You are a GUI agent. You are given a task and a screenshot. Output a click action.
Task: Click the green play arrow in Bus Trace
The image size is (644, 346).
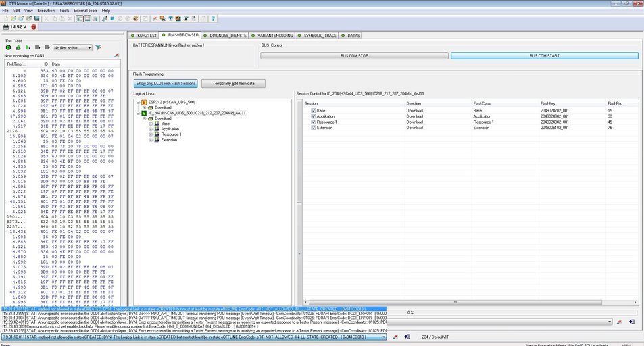pyautogui.click(x=28, y=48)
